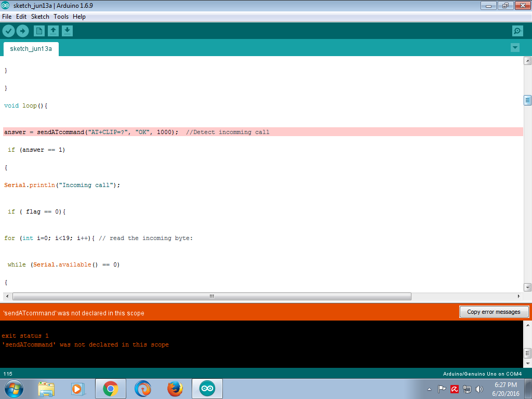This screenshot has height=399, width=532.
Task: Click Copy error messages button
Action: coord(494,312)
